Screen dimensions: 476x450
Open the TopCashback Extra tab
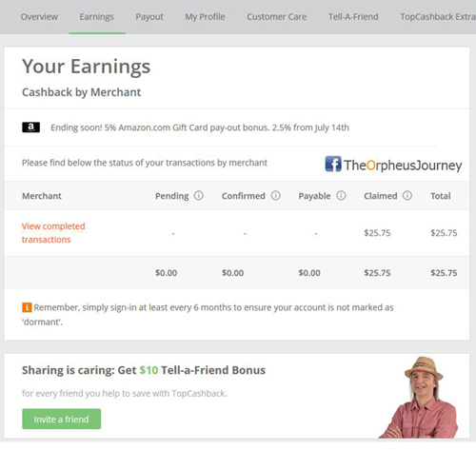point(438,17)
